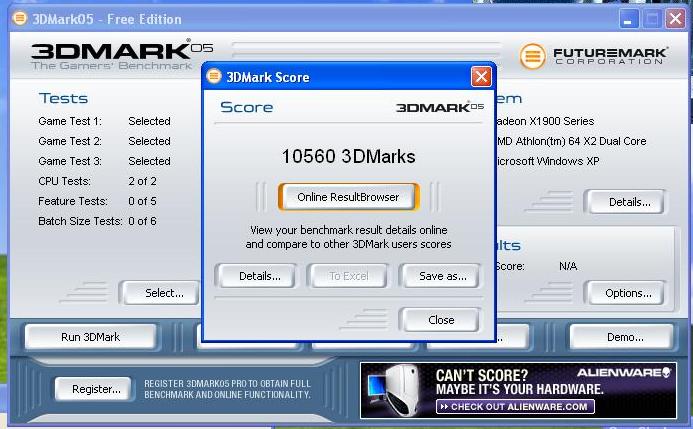Click the Game Test 3: label
Screen dimensions: 693x429
click(70, 161)
